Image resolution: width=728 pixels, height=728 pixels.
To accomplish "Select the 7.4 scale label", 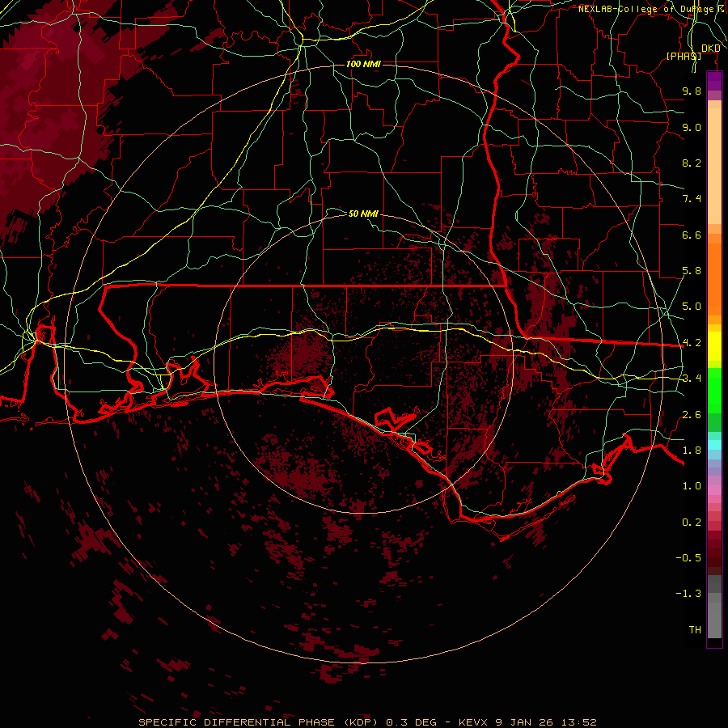I will tap(692, 199).
